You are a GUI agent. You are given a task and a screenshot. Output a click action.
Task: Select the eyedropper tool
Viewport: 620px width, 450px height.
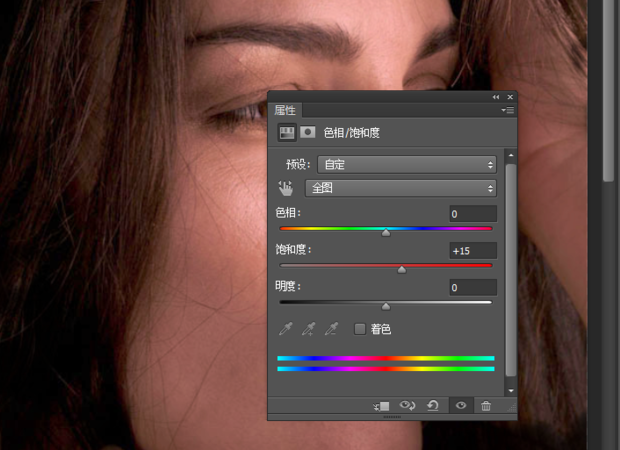click(285, 329)
